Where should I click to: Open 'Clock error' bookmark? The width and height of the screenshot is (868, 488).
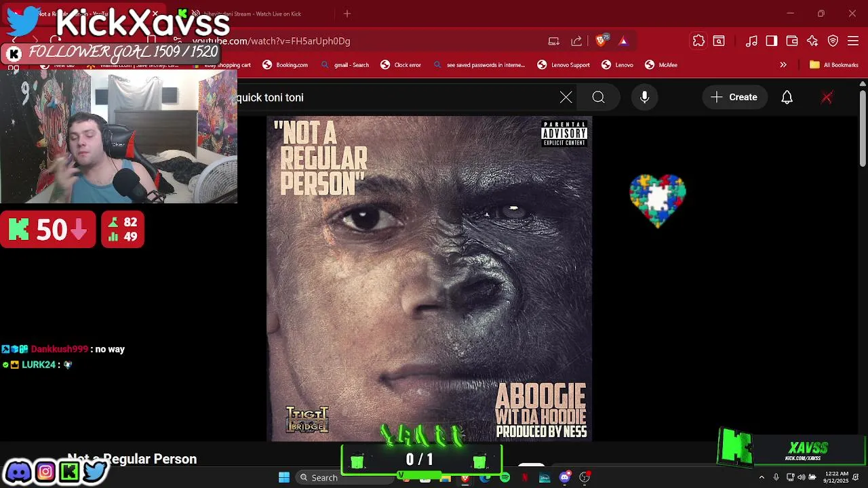coord(401,65)
